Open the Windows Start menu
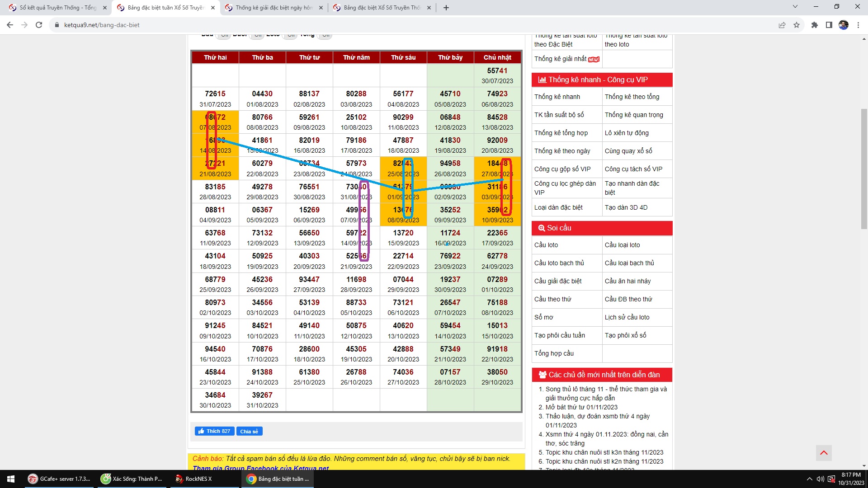This screenshot has height=488, width=868. point(11,479)
